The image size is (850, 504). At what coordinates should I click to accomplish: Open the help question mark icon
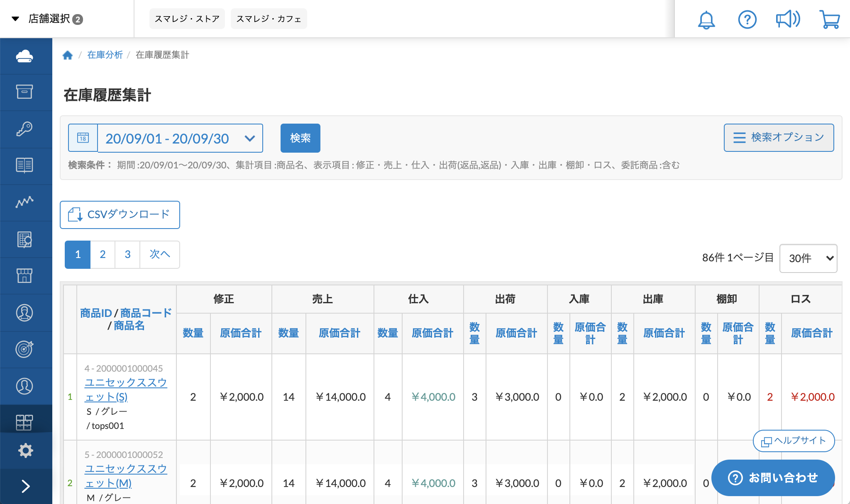coord(747,19)
